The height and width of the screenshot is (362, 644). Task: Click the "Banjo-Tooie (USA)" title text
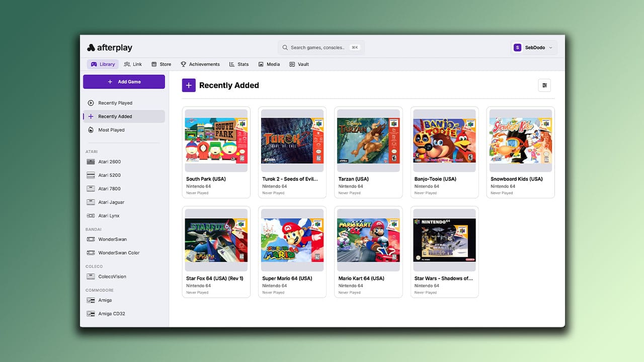click(x=435, y=179)
